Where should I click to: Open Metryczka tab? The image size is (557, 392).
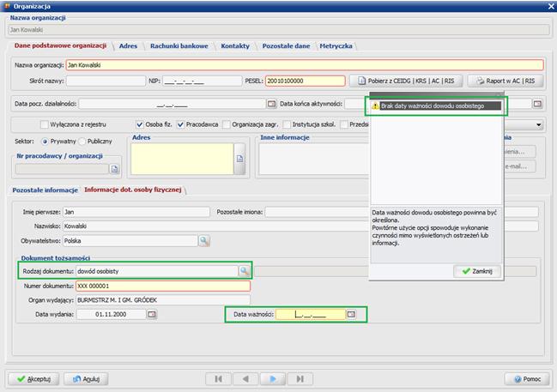coord(336,46)
